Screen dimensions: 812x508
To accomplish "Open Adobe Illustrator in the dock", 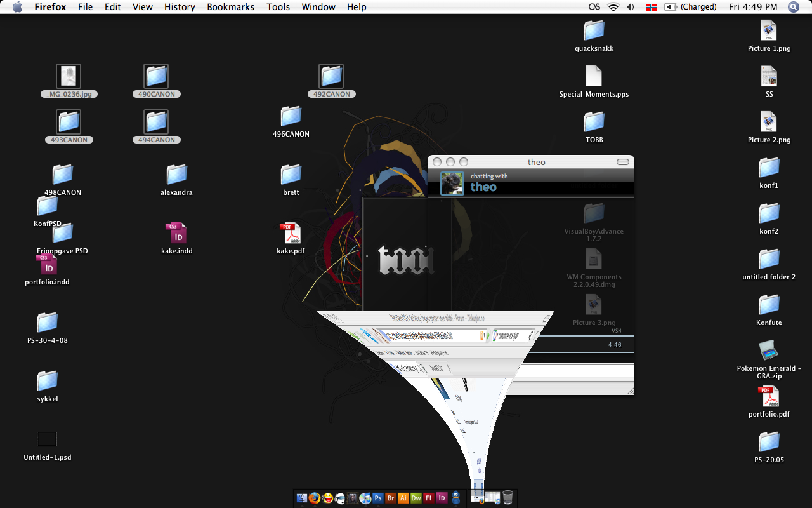I will pos(403,498).
